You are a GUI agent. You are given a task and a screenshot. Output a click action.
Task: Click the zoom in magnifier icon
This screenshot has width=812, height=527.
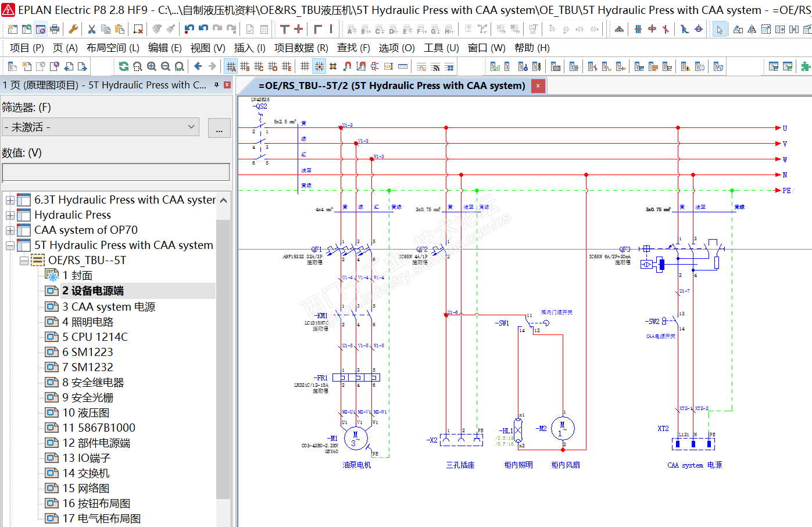tap(152, 66)
